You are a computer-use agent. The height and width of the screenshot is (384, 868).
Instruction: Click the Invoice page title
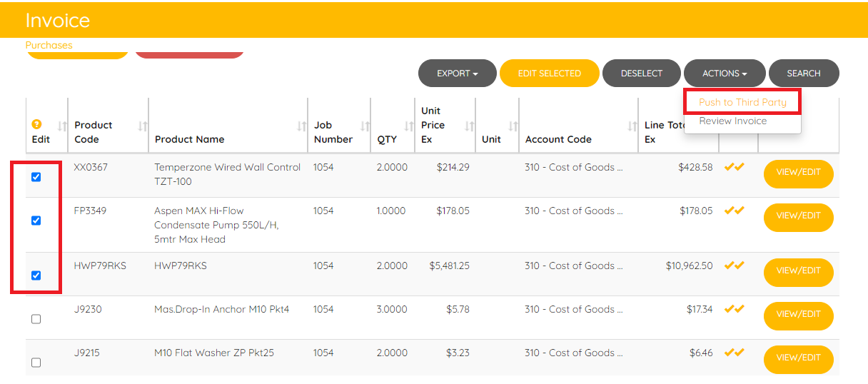(x=58, y=20)
